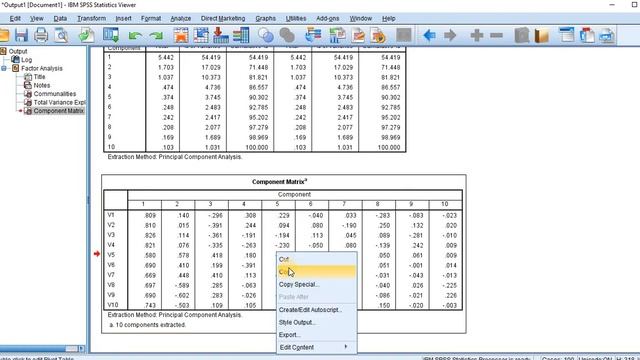Select Component Matrix in the outline tree
The width and height of the screenshot is (640, 360).
pyautogui.click(x=58, y=111)
